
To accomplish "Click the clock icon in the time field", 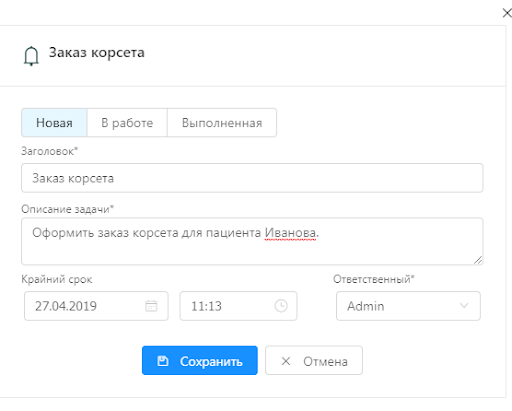I will click(x=281, y=306).
